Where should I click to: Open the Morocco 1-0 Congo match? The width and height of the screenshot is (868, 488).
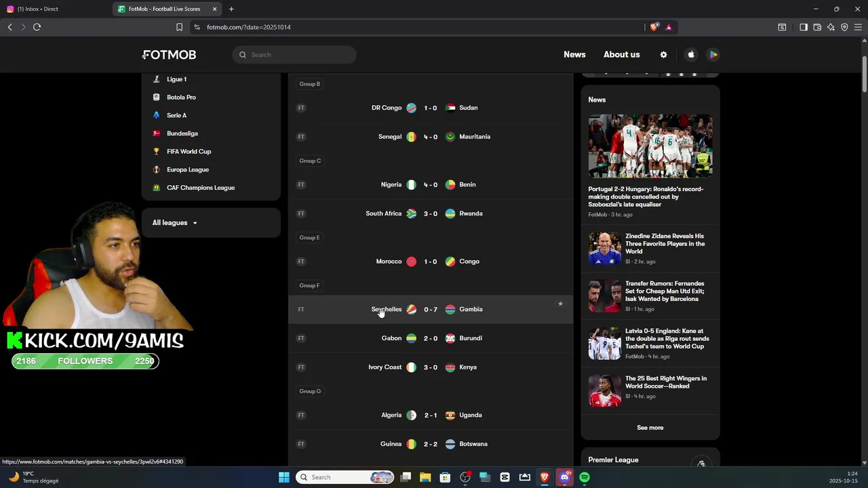pos(431,262)
